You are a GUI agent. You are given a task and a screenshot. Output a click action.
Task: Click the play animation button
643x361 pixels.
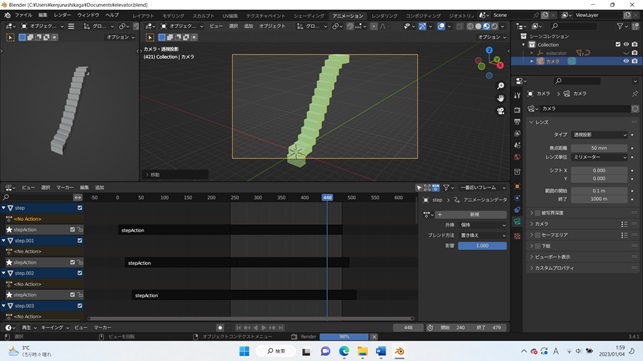[264, 327]
